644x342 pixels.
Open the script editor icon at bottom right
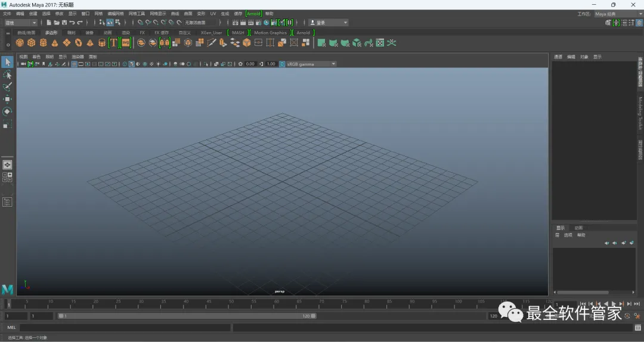pyautogui.click(x=637, y=328)
